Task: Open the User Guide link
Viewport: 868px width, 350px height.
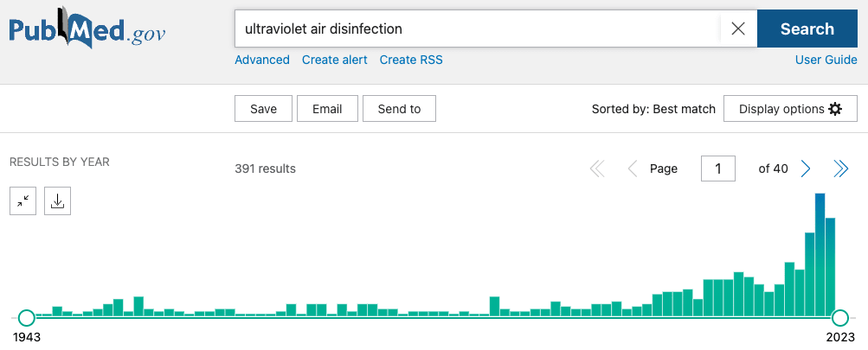Action: [826, 60]
